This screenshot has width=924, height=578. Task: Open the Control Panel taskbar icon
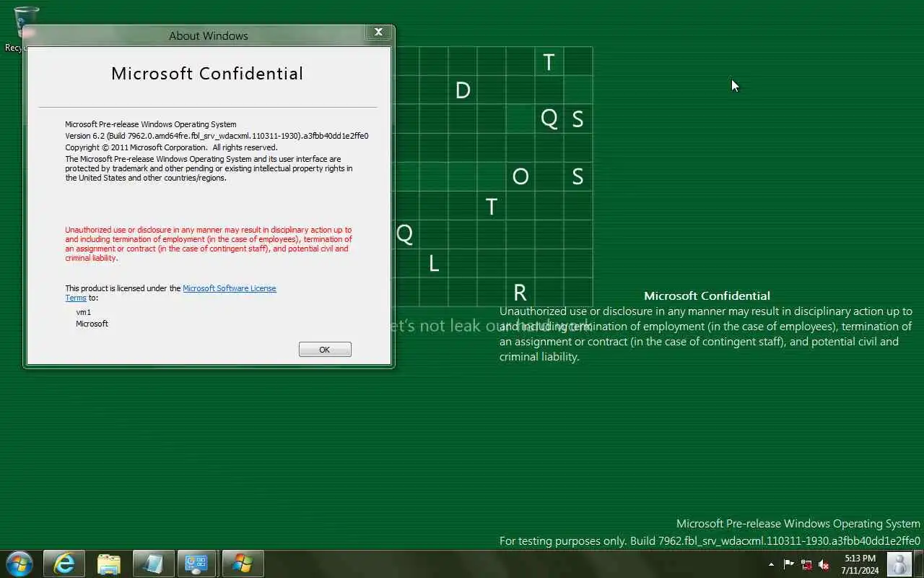pos(197,564)
